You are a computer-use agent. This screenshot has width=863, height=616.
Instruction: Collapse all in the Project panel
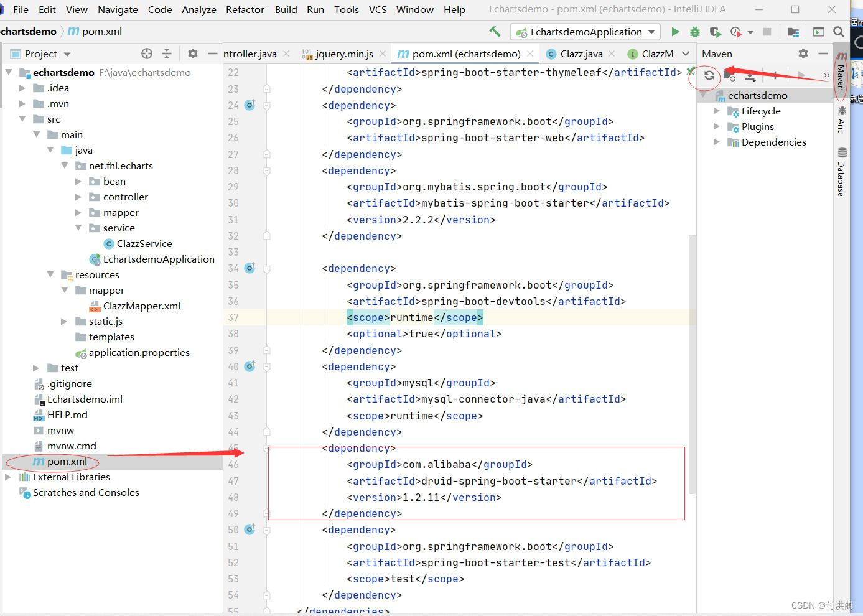tap(167, 54)
